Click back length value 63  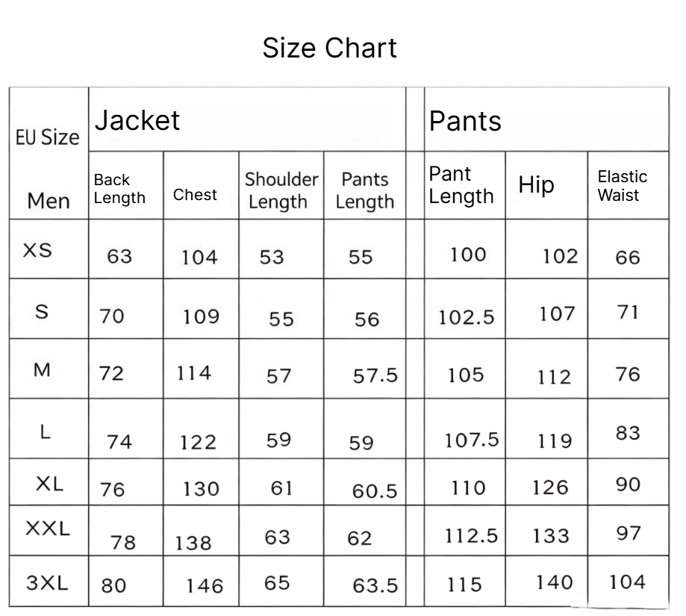pyautogui.click(x=119, y=256)
